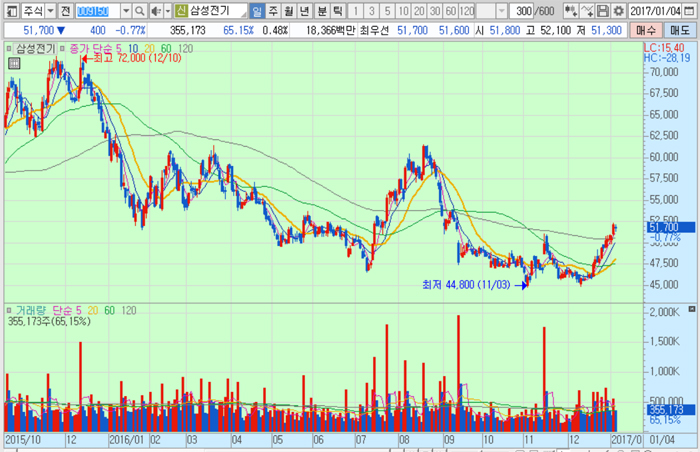The image size is (700, 452).
Task: Click the stock search magnifier icon
Action: [140, 11]
